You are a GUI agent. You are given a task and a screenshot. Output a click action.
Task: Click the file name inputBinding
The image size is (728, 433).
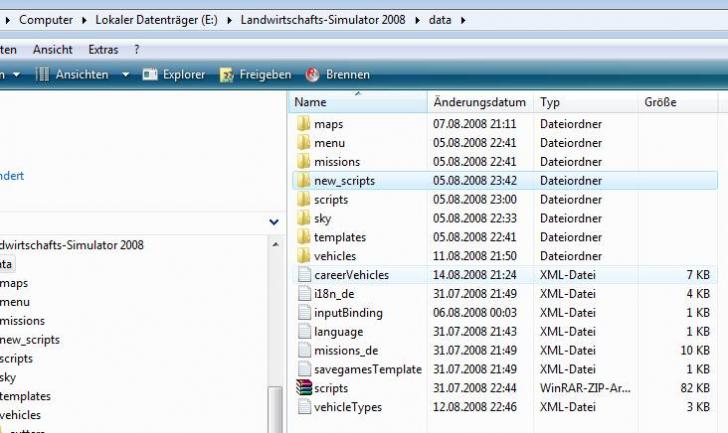(348, 313)
